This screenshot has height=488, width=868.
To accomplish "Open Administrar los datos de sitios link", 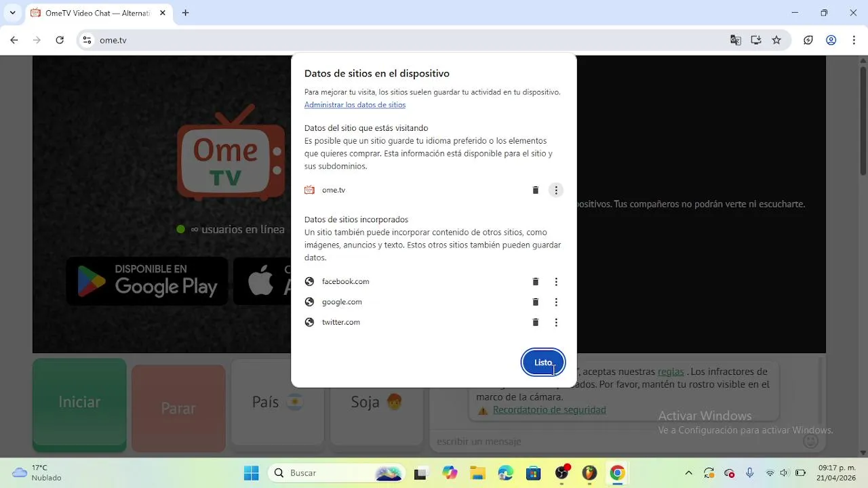I will (355, 105).
